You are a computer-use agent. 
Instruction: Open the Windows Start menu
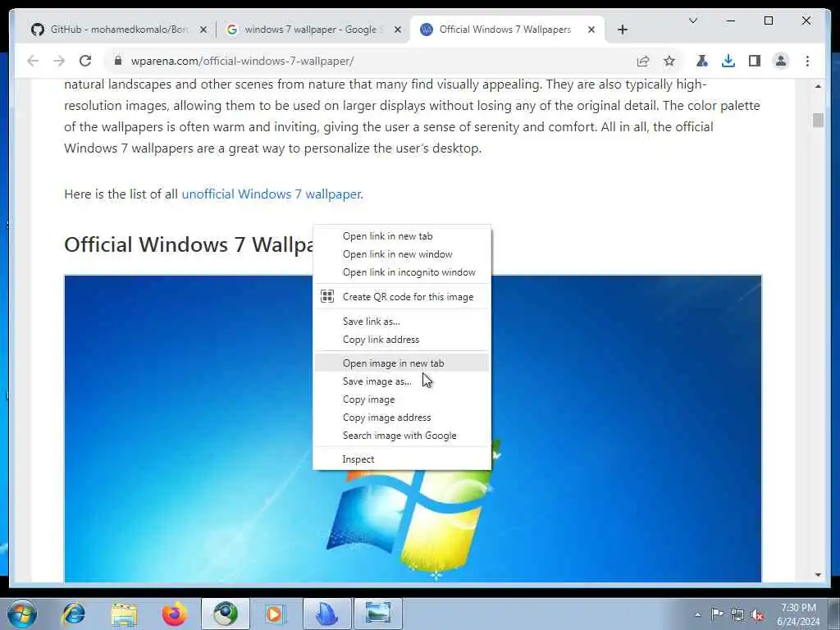tap(22, 614)
